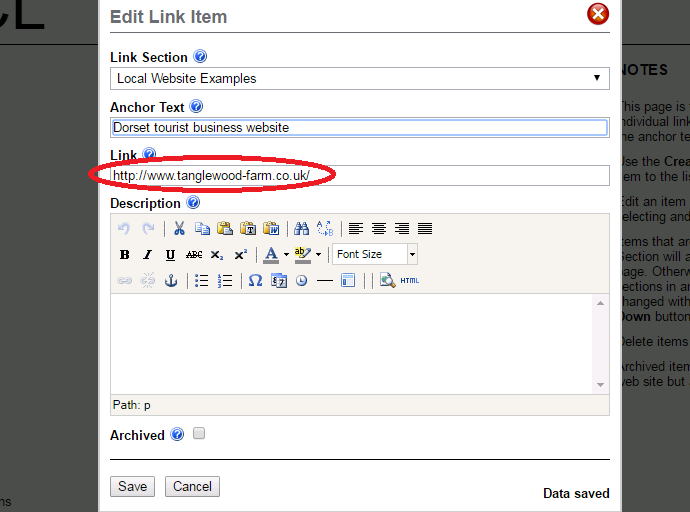This screenshot has height=512, width=690.
Task: Toggle italic formatting
Action: pyautogui.click(x=147, y=254)
